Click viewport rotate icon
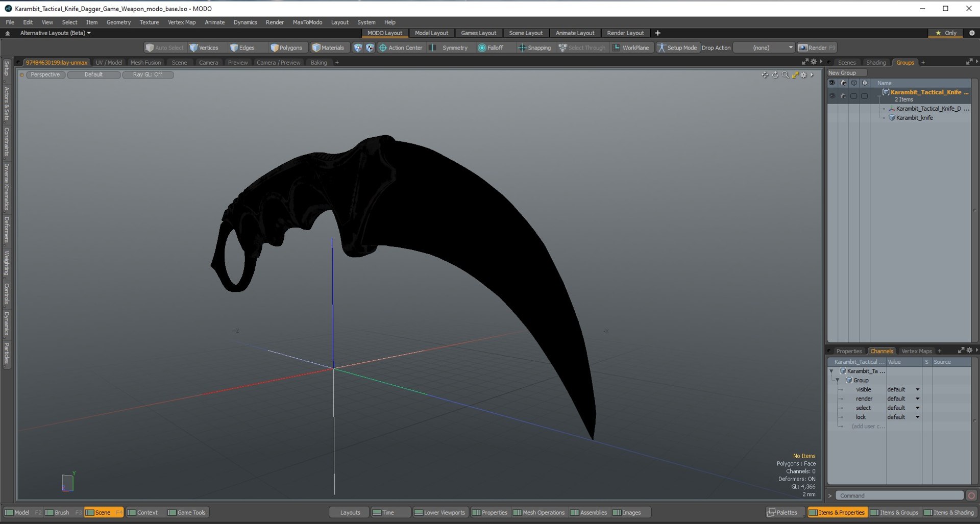The width and height of the screenshot is (980, 524). (x=775, y=75)
